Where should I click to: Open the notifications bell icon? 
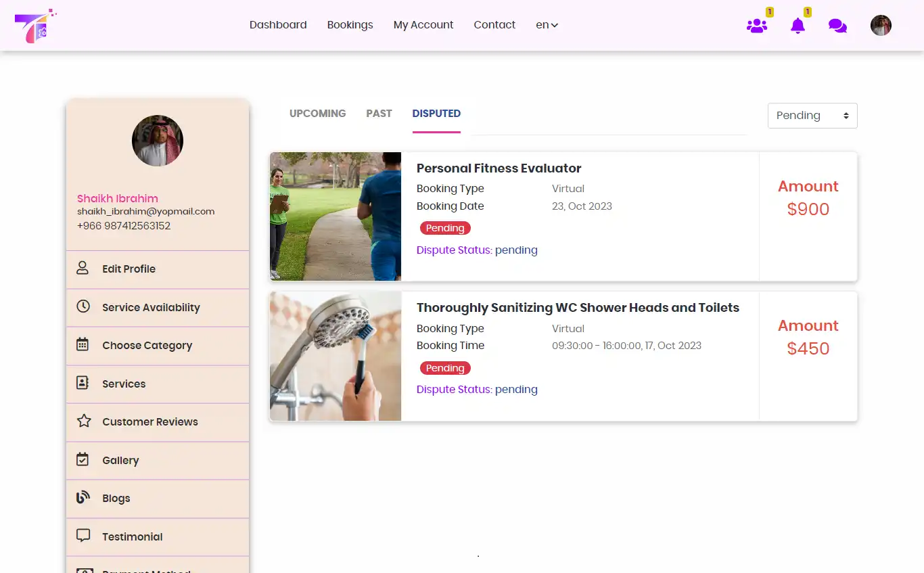pos(798,25)
